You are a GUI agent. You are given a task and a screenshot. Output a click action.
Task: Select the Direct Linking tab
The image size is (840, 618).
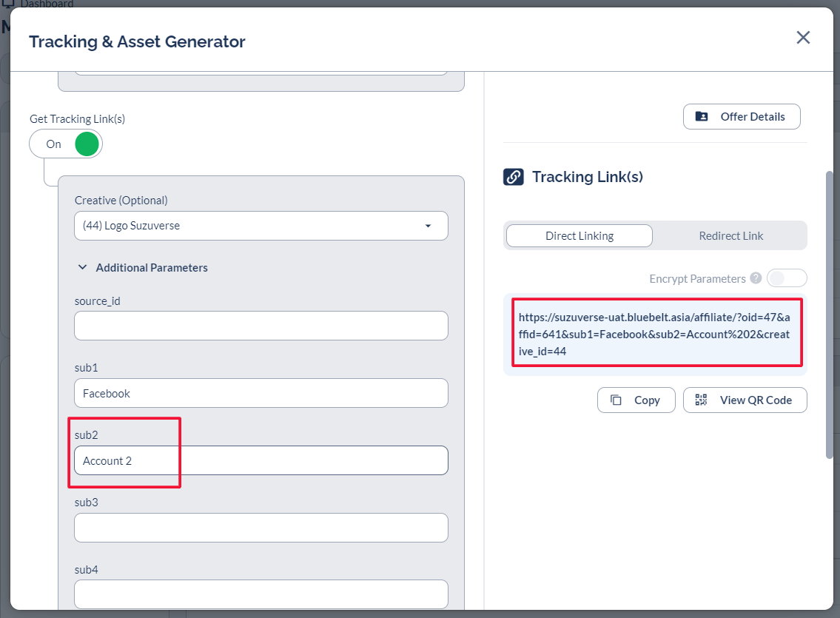[x=579, y=236]
